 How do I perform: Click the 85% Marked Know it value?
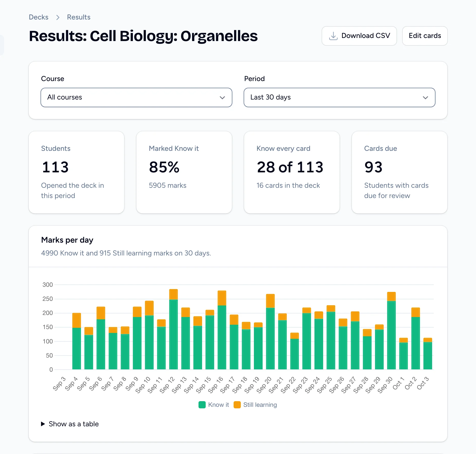(x=164, y=167)
